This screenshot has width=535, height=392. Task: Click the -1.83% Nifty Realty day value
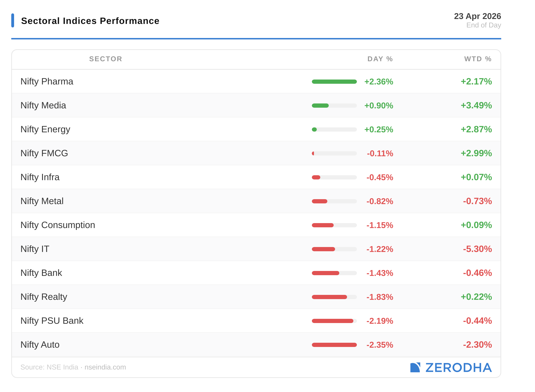click(379, 297)
